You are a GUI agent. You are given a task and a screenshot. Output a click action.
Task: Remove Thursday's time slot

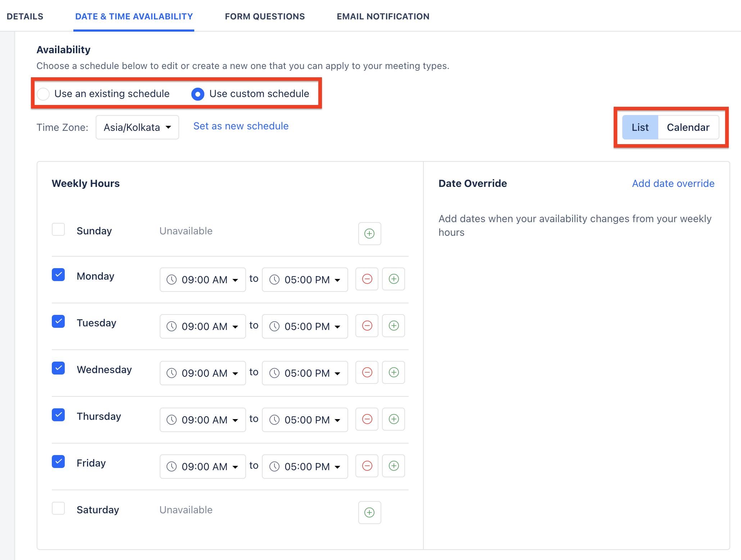pyautogui.click(x=367, y=419)
